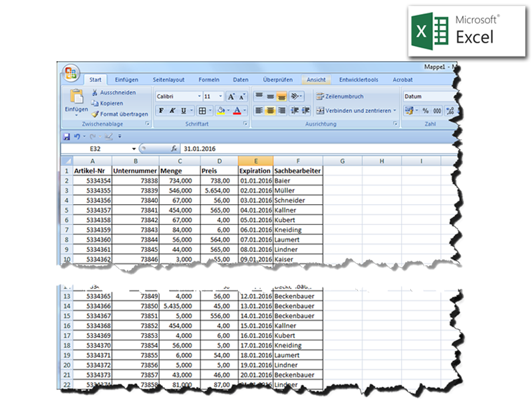Switch to the Einfügen ribbon tab
The image size is (532, 399).
pos(126,79)
